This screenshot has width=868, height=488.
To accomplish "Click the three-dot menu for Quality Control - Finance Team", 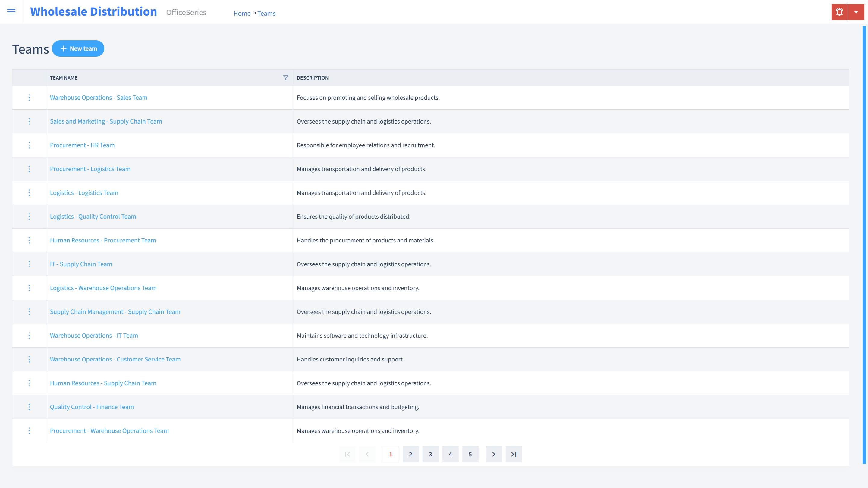I will coord(29,407).
